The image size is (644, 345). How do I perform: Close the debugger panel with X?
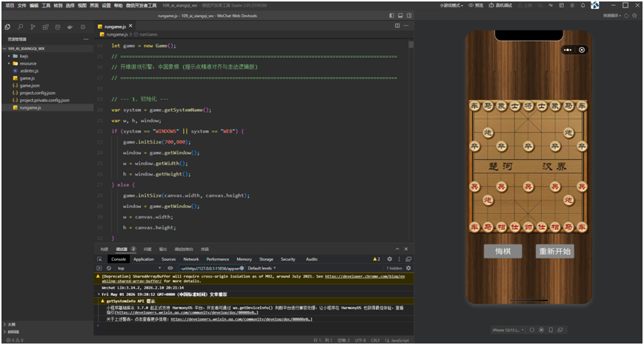[406, 249]
